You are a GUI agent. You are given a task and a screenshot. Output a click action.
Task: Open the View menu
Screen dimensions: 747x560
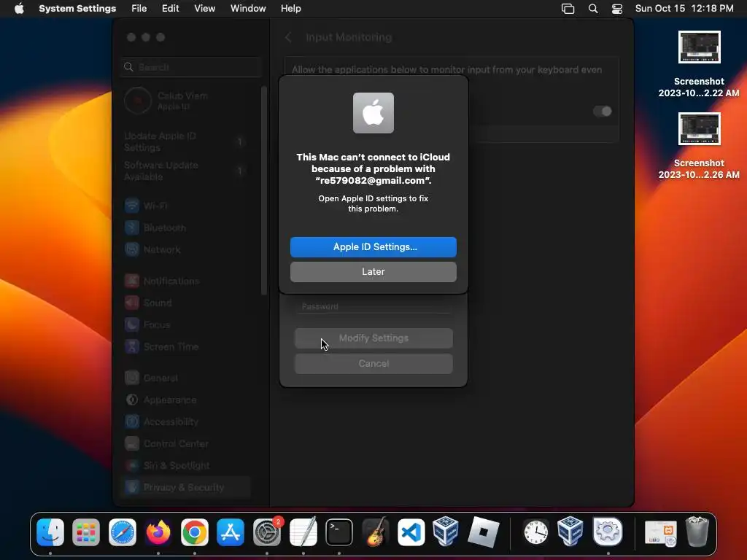click(x=204, y=9)
